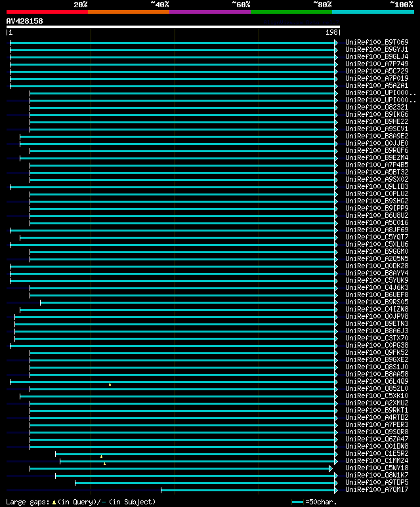The height and width of the screenshot is (507, 420).
Task: Click the cyan =50char. scale sample line
Action: [297, 502]
